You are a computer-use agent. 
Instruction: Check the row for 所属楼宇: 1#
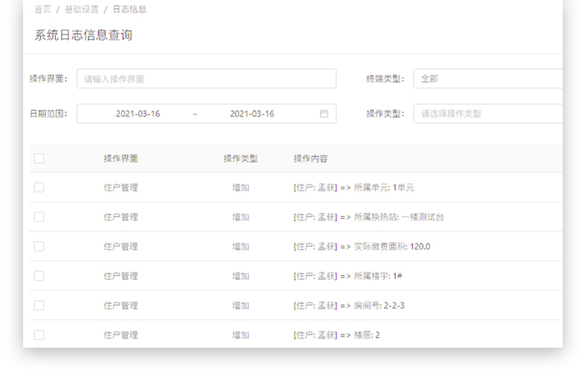[39, 276]
